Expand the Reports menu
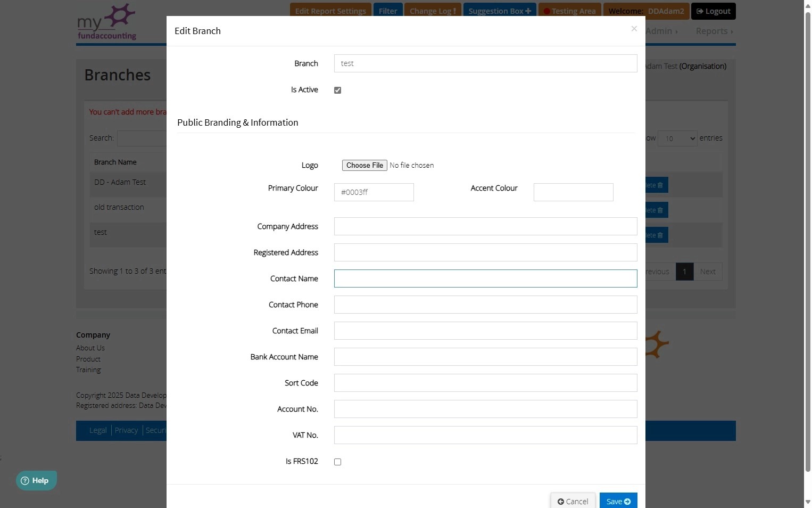Viewport: 812px width, 508px height. [714, 31]
